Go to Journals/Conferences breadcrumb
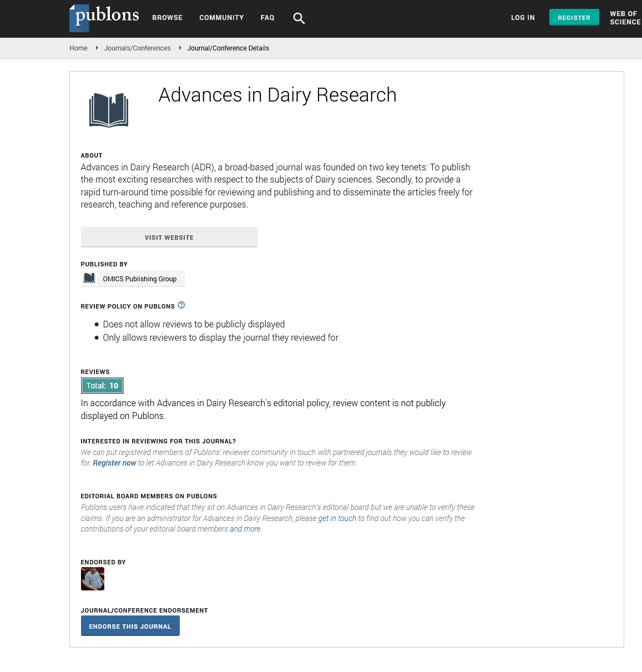The height and width of the screenshot is (672, 642). (137, 48)
